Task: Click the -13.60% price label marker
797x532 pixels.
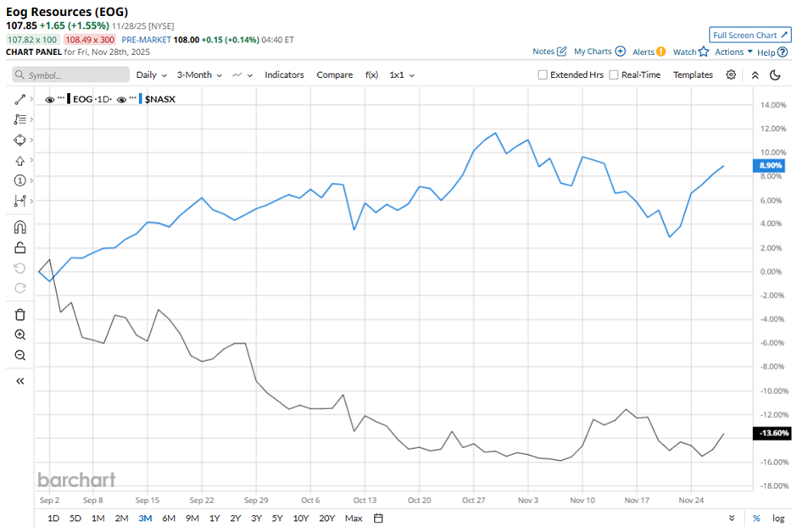Action: tap(772, 433)
